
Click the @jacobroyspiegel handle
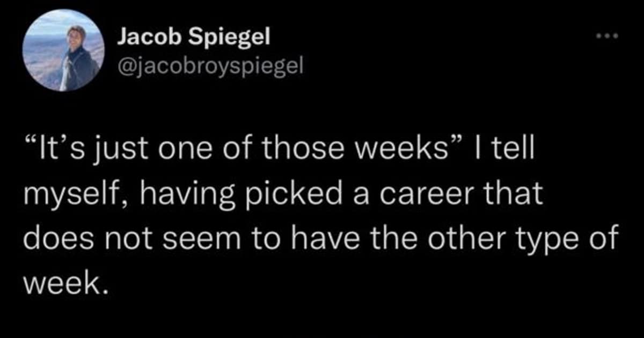coord(210,65)
